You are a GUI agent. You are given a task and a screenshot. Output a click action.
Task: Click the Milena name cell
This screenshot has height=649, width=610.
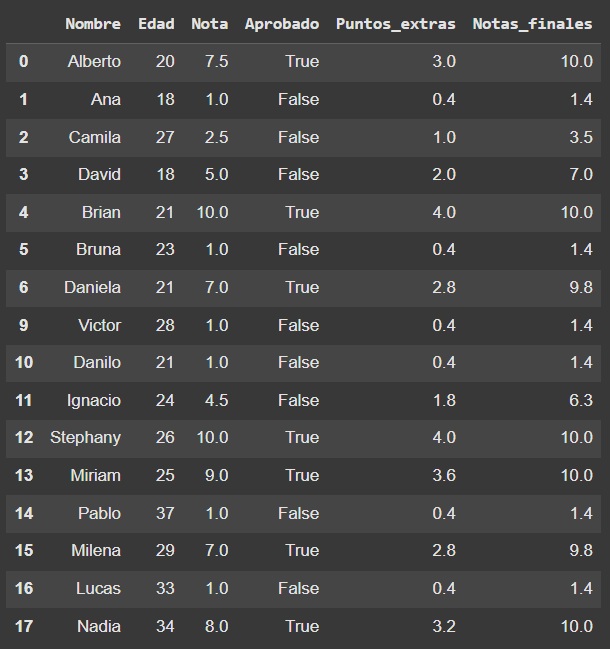coord(96,550)
